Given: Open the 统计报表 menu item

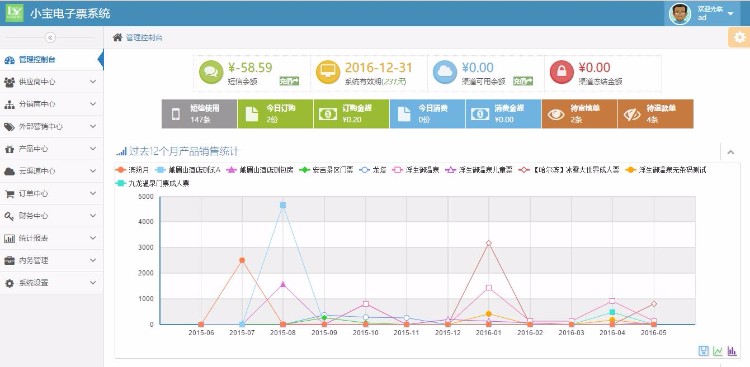Looking at the screenshot, I should click(52, 238).
